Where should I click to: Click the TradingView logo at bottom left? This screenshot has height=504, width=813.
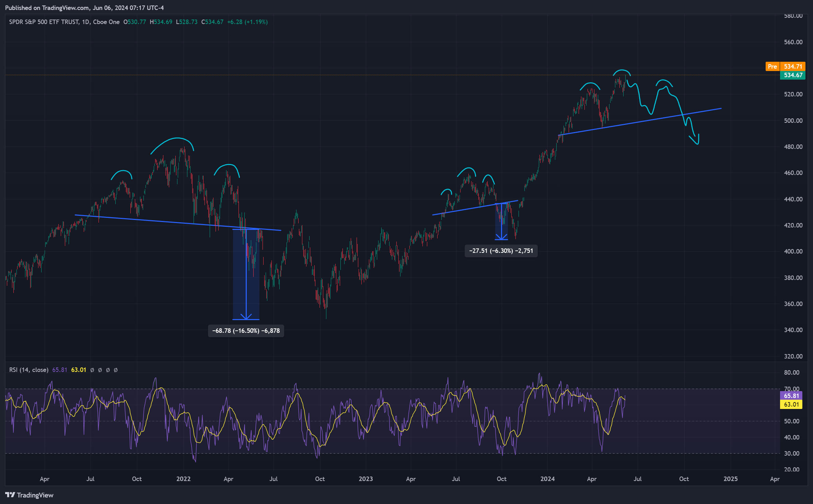[11, 495]
